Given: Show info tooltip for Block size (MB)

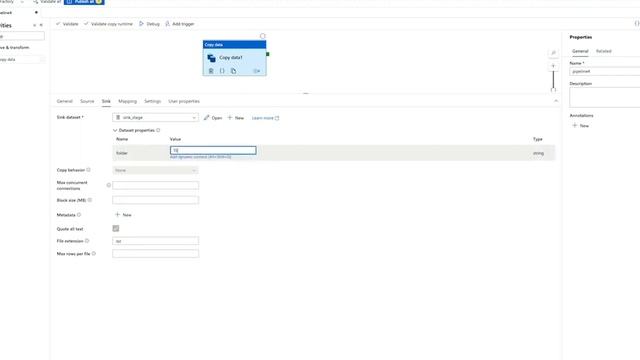Looking at the screenshot, I should pyautogui.click(x=90, y=200).
